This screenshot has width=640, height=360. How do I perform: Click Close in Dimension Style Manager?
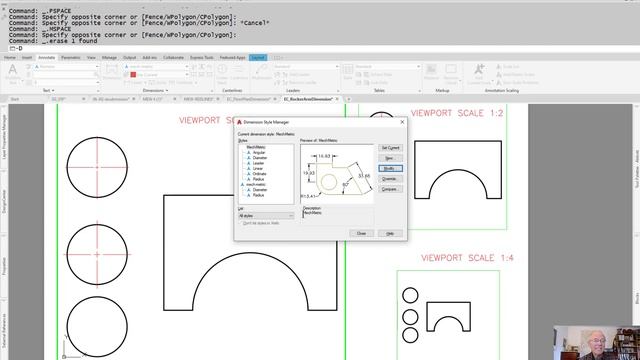click(x=362, y=233)
